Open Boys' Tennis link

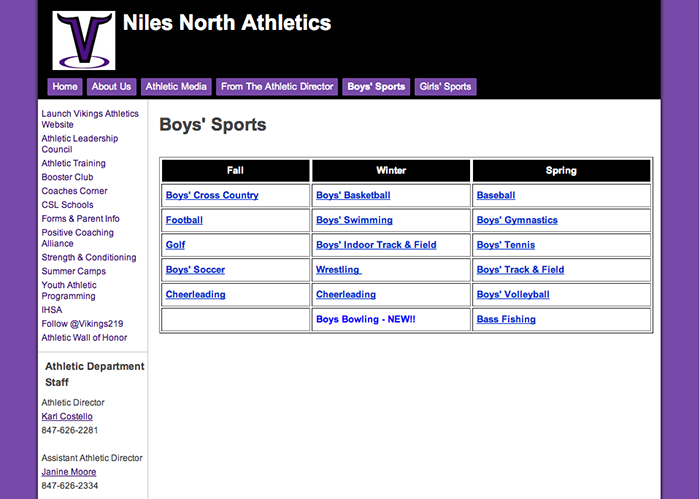[506, 245]
